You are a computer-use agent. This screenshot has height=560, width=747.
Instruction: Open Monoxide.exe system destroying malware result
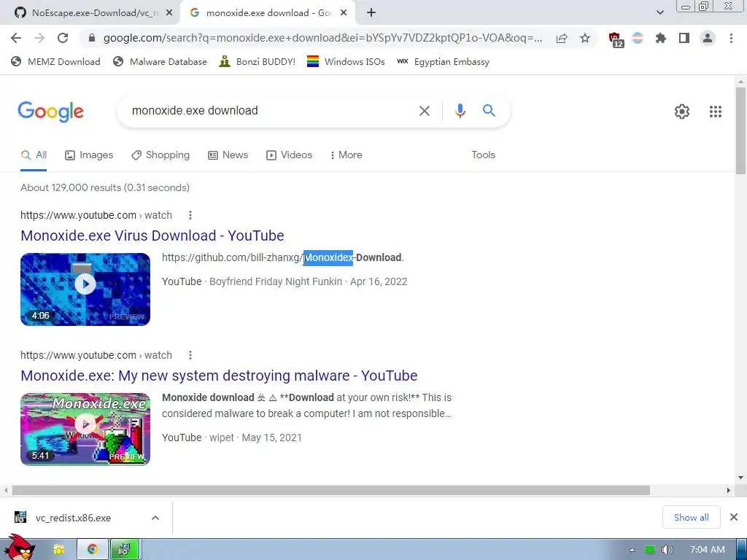tap(219, 376)
